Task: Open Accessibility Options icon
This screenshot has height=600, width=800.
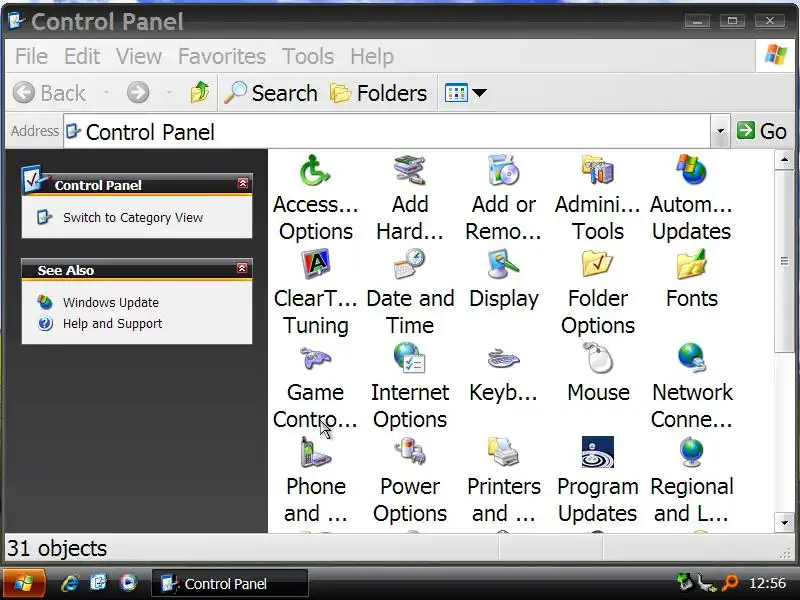Action: tap(315, 171)
